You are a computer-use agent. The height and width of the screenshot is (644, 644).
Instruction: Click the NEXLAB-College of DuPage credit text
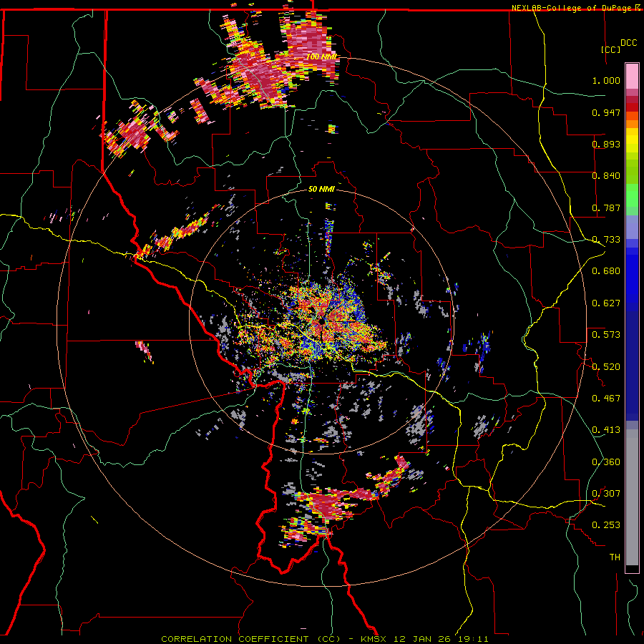(571, 8)
